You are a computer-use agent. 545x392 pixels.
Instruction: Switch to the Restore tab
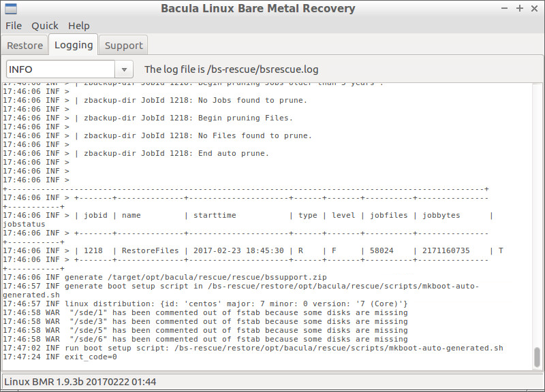tap(25, 45)
